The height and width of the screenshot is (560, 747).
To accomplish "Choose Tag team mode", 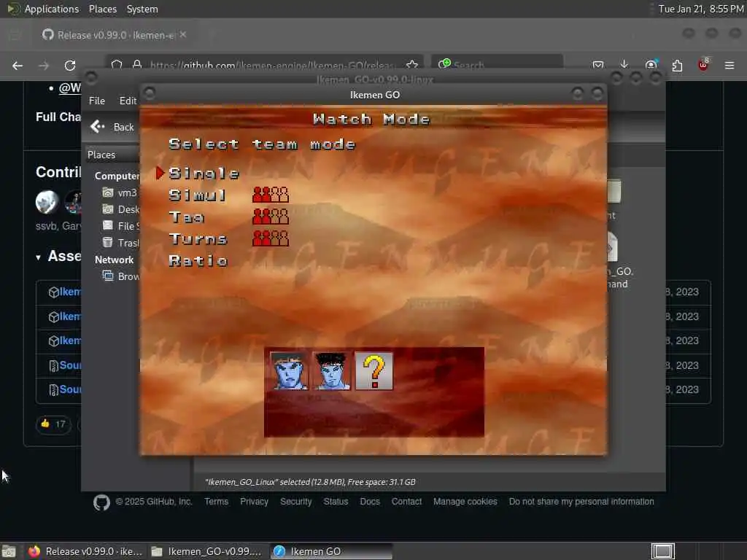I will 187,217.
